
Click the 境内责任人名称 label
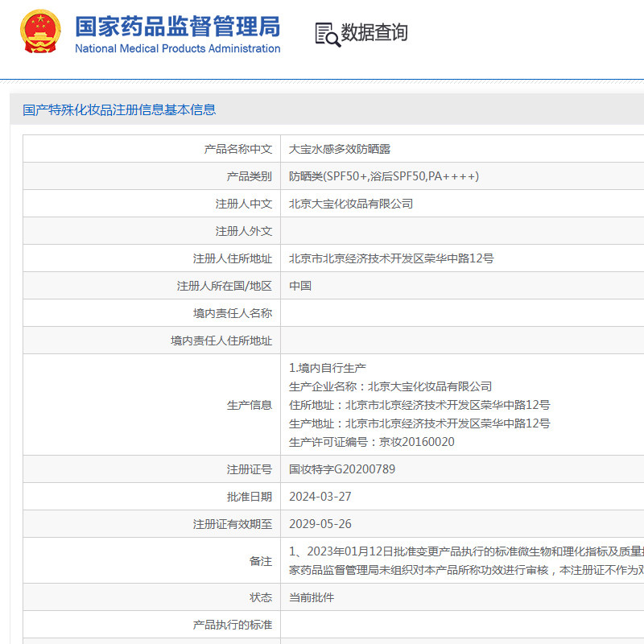click(233, 313)
